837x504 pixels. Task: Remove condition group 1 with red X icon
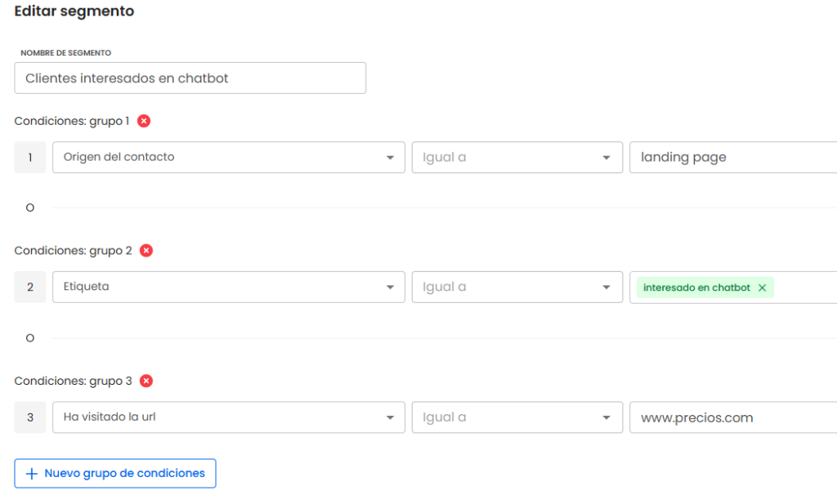144,121
